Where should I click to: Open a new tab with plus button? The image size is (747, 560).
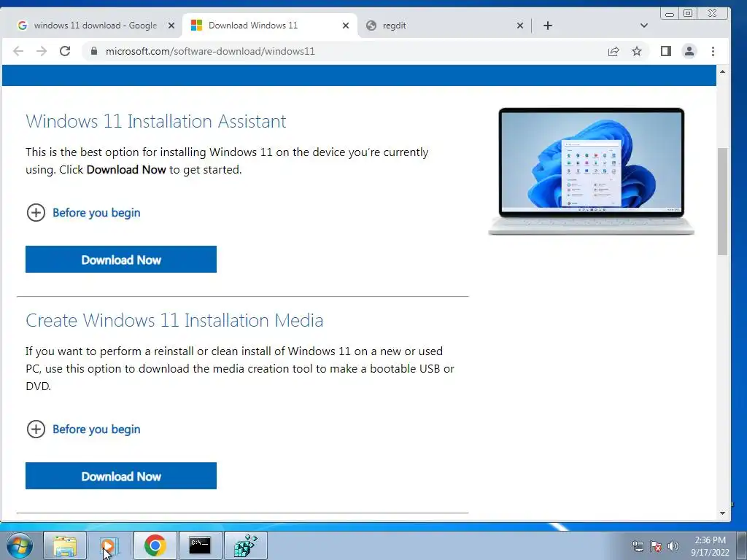click(x=548, y=26)
